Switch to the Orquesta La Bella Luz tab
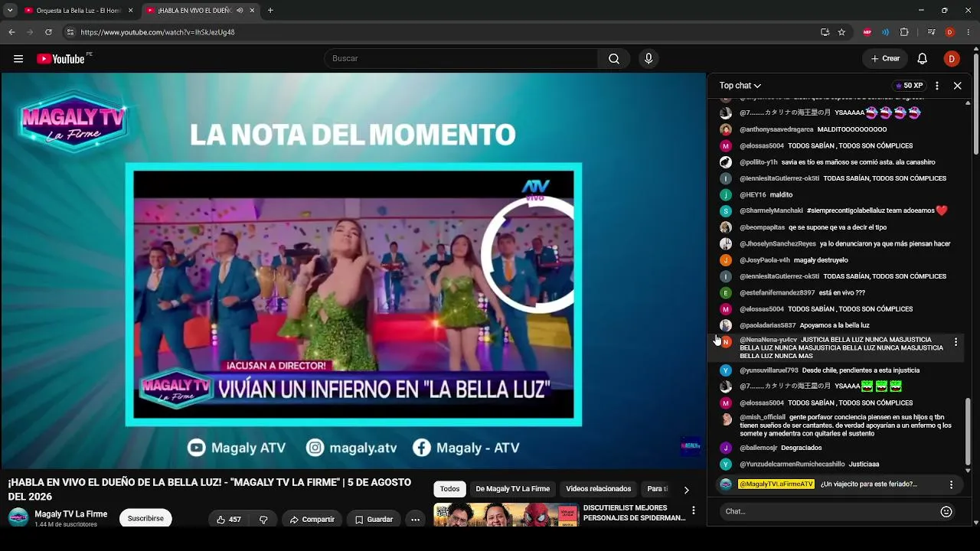The width and height of the screenshot is (980, 551). [77, 11]
